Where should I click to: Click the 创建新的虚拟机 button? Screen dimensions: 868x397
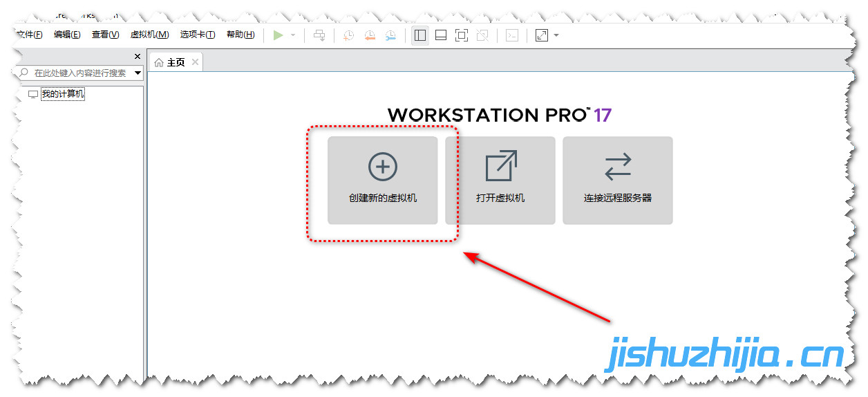383,181
